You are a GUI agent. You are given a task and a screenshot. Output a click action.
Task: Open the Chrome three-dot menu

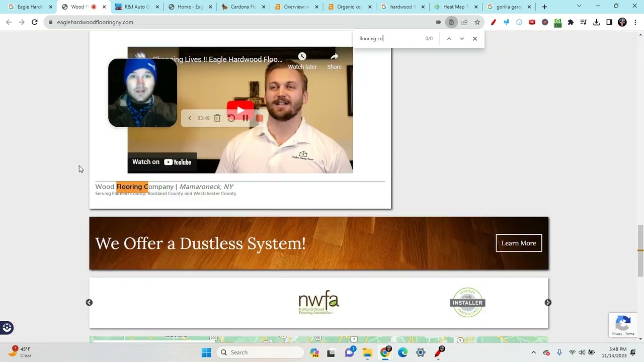tap(635, 22)
